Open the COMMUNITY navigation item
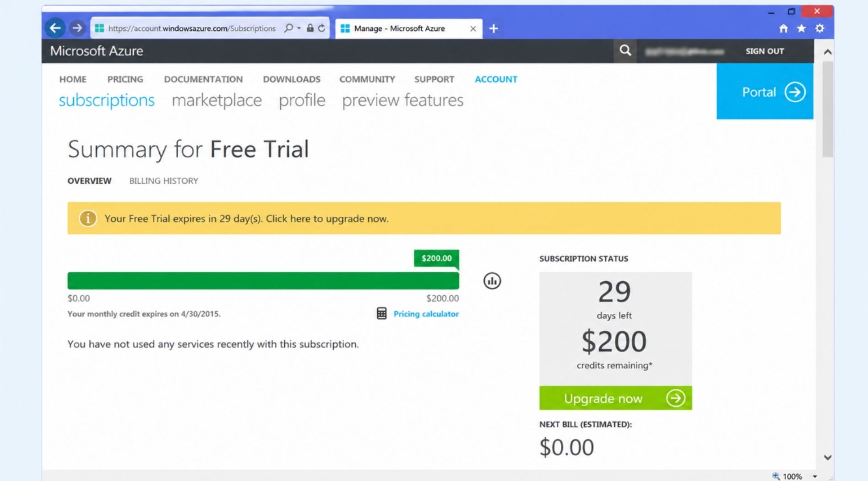The image size is (868, 481). click(x=367, y=79)
